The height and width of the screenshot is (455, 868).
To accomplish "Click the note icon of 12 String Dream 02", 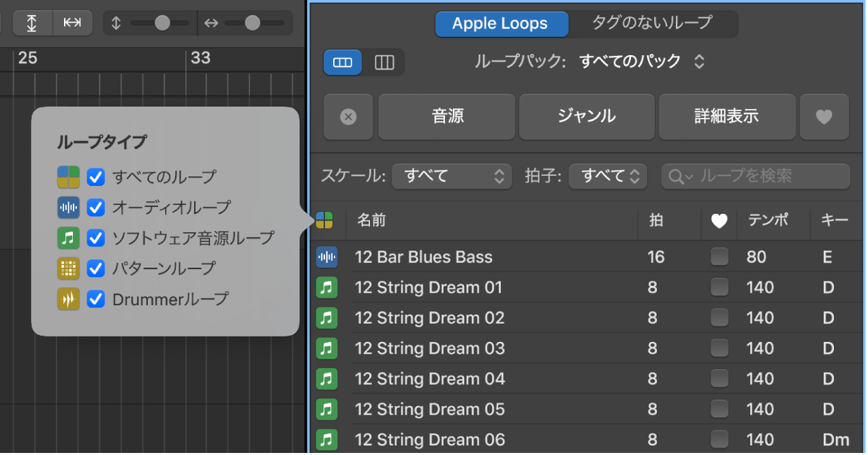I will coord(327,318).
